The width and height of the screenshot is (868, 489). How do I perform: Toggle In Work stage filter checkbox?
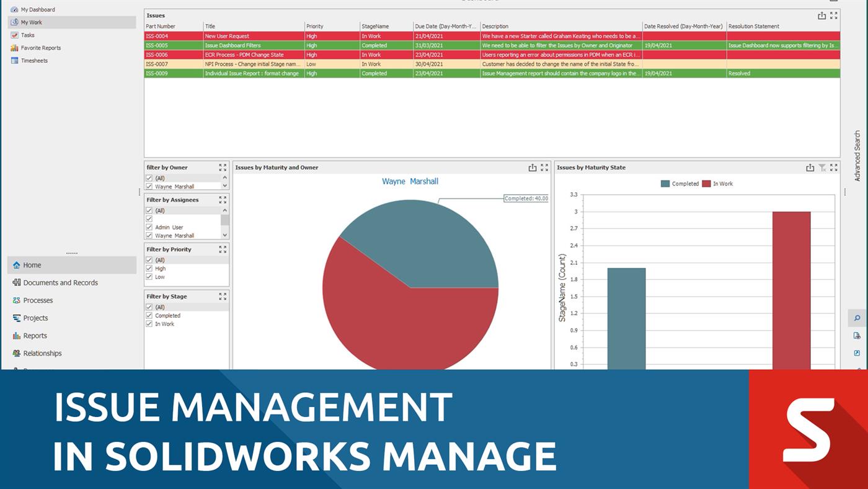tap(149, 324)
